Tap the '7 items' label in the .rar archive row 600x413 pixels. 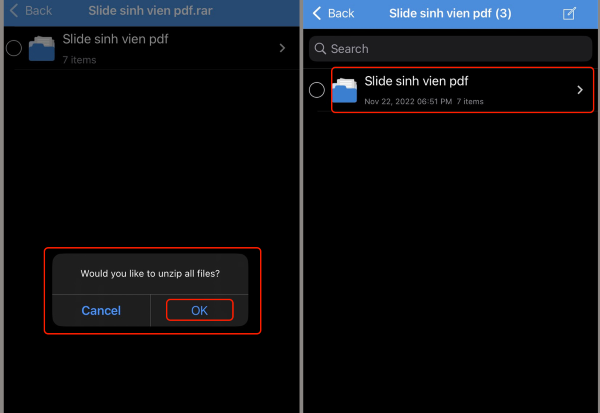pos(79,60)
